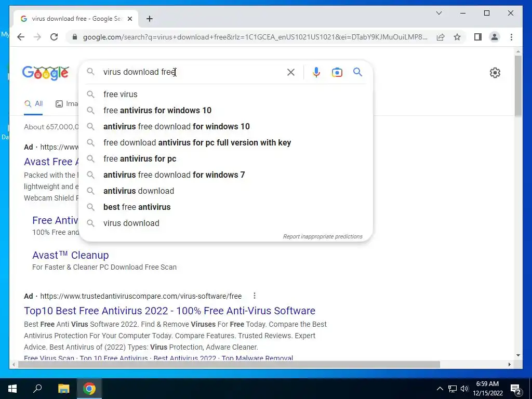
Task: Click Report inappropriate predictions
Action: [322, 236]
